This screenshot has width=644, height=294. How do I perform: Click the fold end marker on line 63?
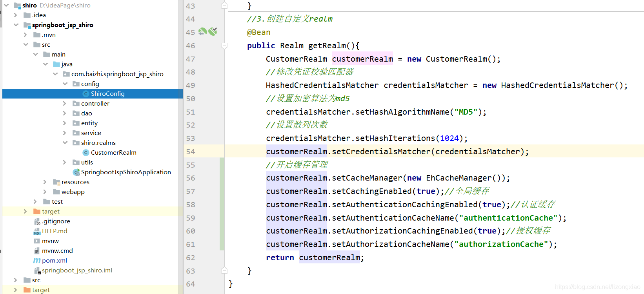click(224, 270)
